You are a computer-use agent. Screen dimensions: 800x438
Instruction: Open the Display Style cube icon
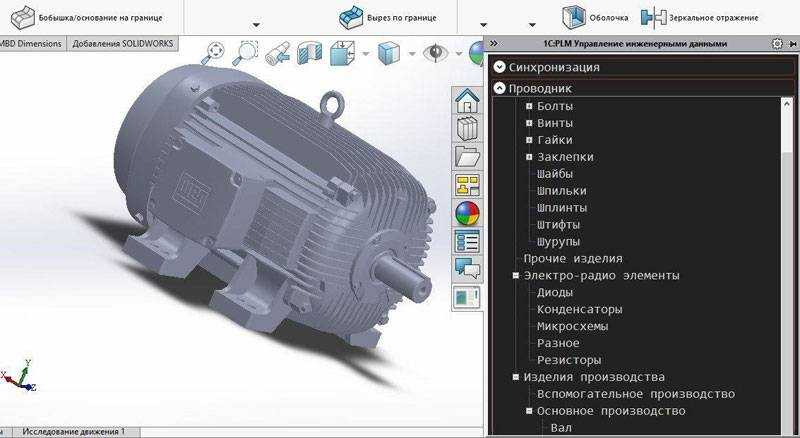(x=389, y=53)
